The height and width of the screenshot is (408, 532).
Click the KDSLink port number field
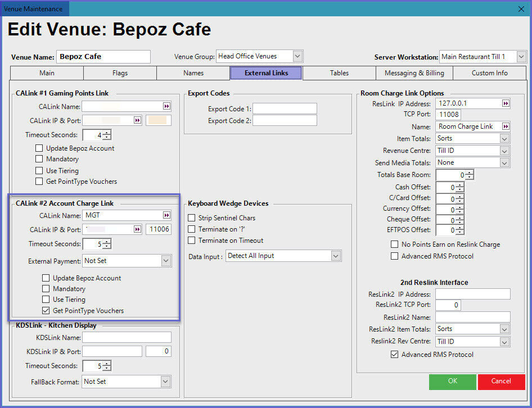159,351
